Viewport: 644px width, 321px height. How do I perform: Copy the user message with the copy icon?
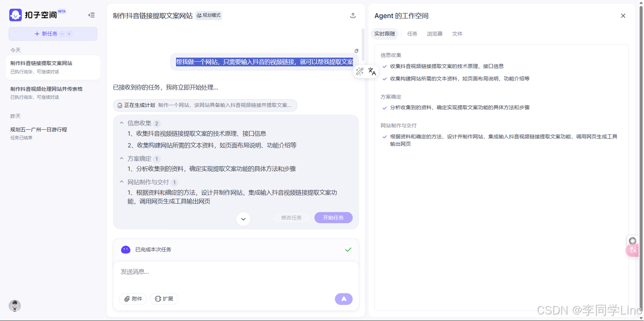point(356,51)
